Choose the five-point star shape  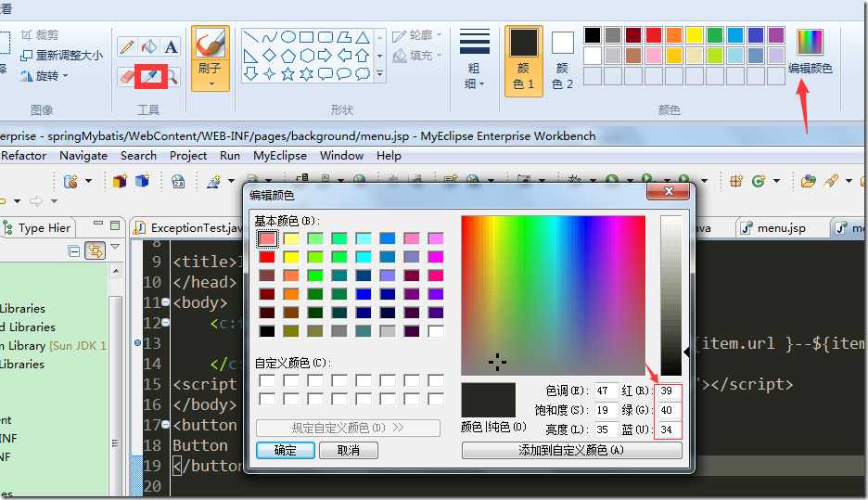[287, 74]
